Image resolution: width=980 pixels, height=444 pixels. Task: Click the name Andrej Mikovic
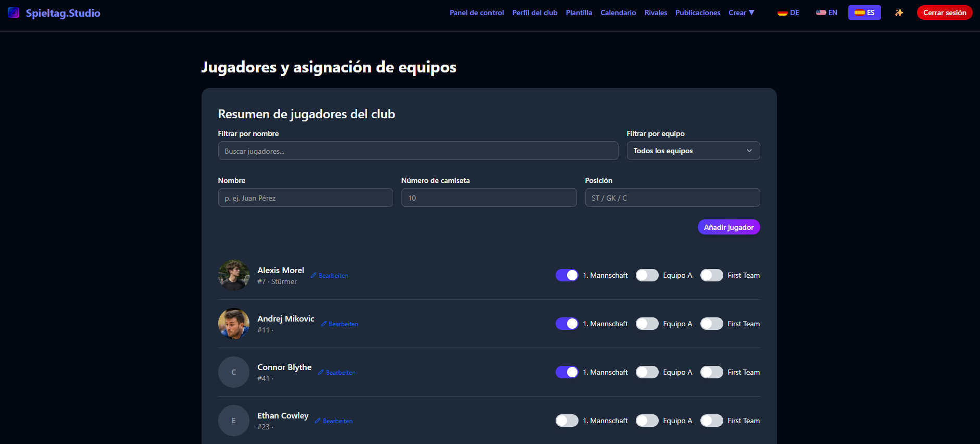[286, 318]
